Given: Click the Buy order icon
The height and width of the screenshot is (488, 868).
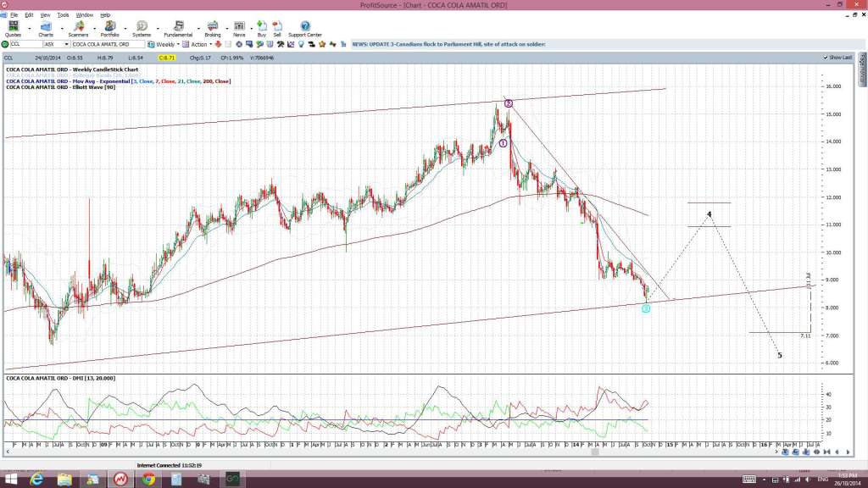Looking at the screenshot, I should (262, 29).
